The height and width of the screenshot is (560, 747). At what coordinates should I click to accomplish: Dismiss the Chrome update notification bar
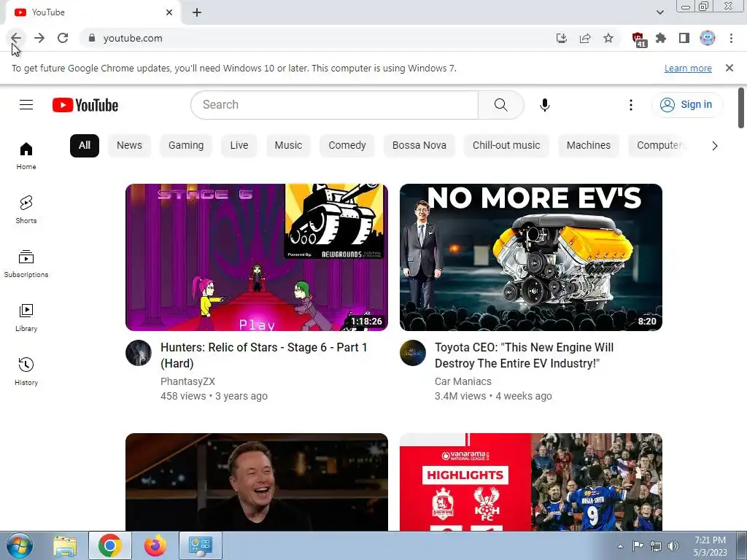[x=729, y=68]
